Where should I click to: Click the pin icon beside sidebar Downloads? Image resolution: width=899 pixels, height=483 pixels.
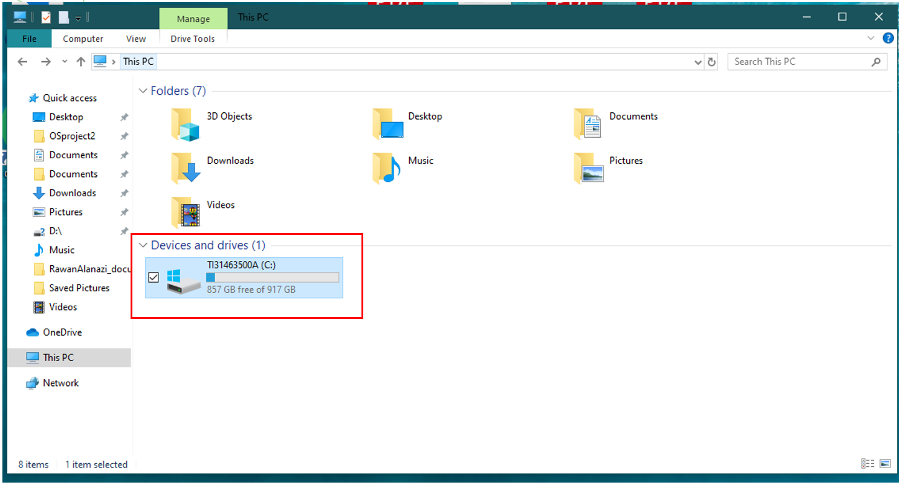[124, 193]
